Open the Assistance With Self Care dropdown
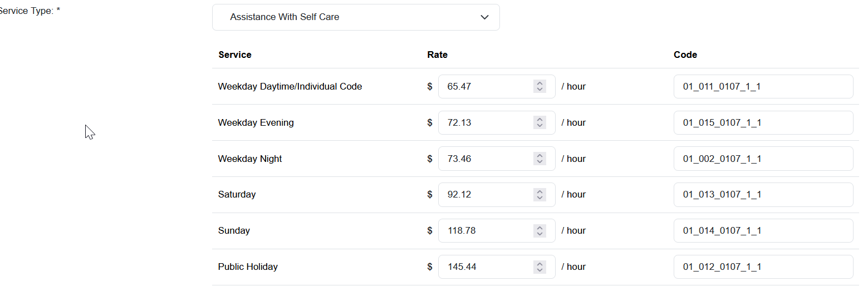This screenshot has width=868, height=291. click(x=355, y=17)
